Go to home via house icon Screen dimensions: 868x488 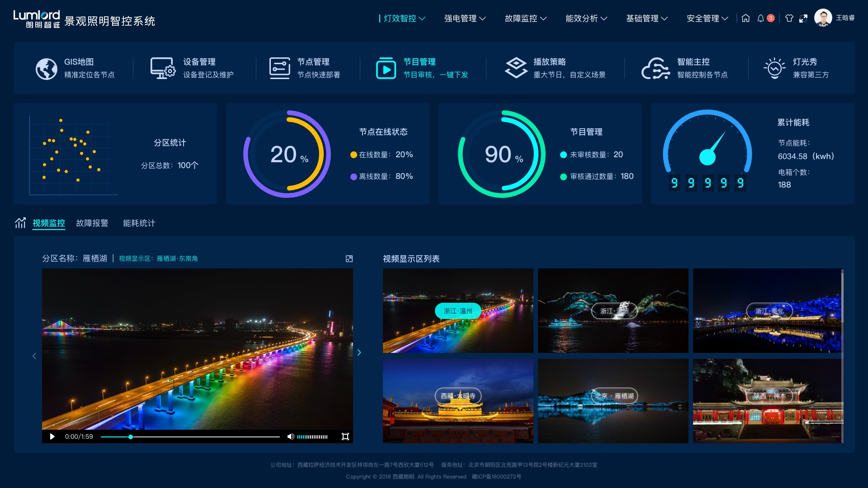tap(745, 19)
